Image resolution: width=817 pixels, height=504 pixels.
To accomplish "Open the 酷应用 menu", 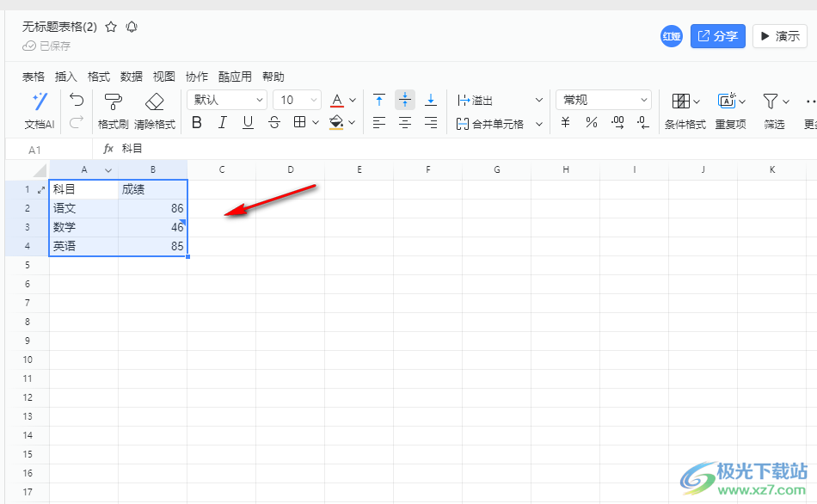I will click(235, 77).
